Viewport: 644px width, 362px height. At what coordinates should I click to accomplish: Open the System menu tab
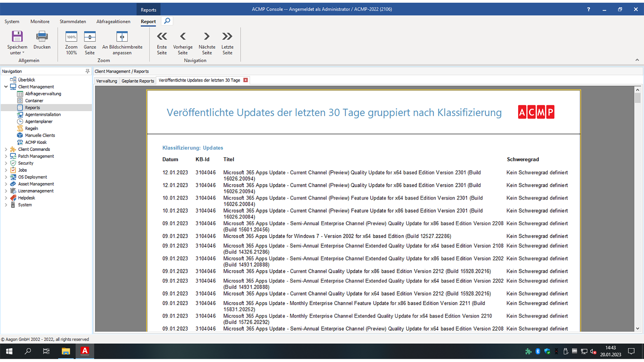(12, 21)
